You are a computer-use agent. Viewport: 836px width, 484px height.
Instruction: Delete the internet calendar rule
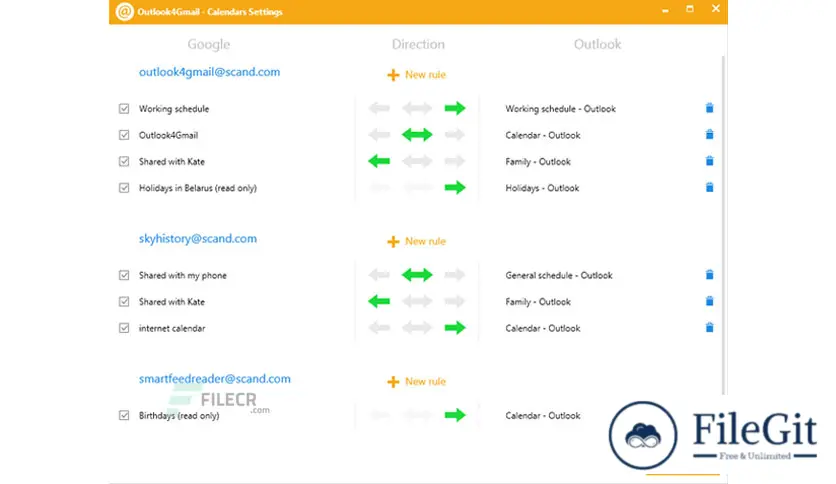[x=709, y=327]
